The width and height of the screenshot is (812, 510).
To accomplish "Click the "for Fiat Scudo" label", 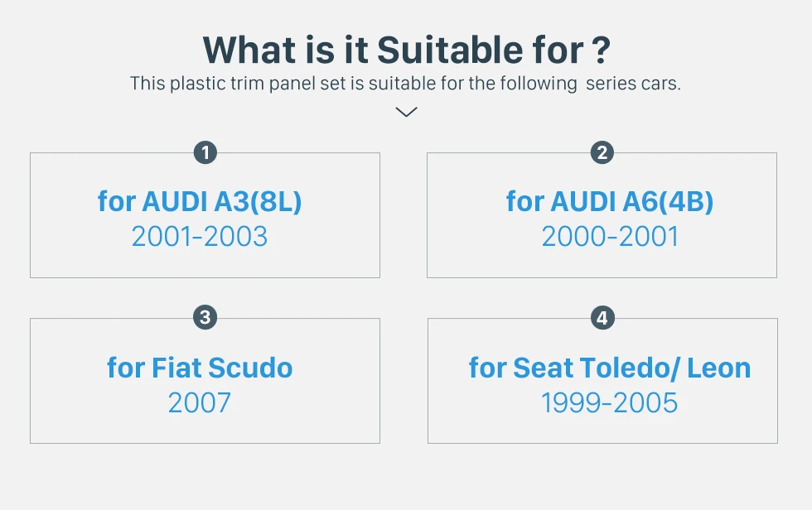I will (x=200, y=368).
